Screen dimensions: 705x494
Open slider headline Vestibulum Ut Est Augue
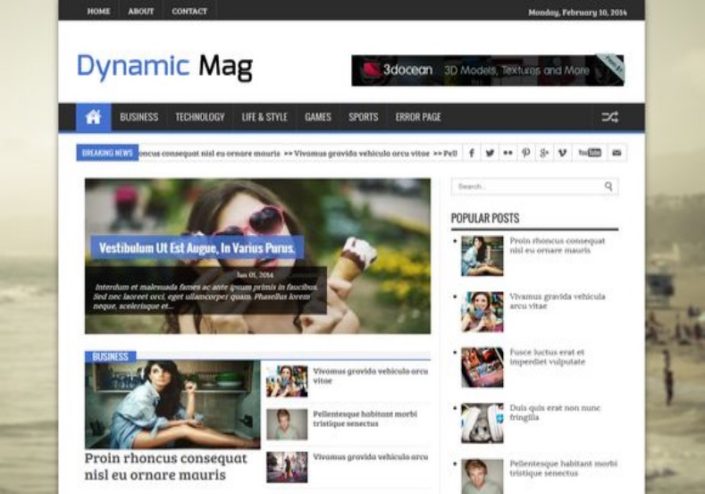(197, 248)
